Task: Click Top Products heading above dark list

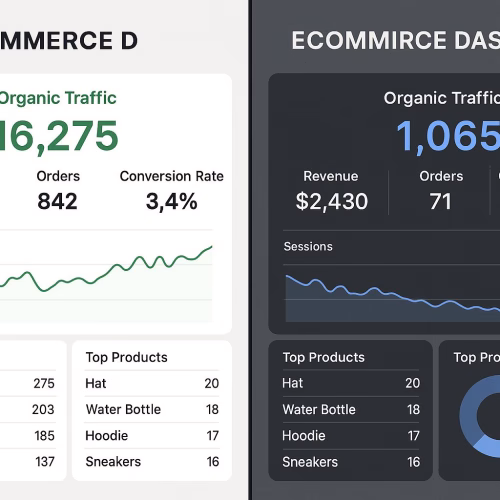Action: tap(324, 357)
